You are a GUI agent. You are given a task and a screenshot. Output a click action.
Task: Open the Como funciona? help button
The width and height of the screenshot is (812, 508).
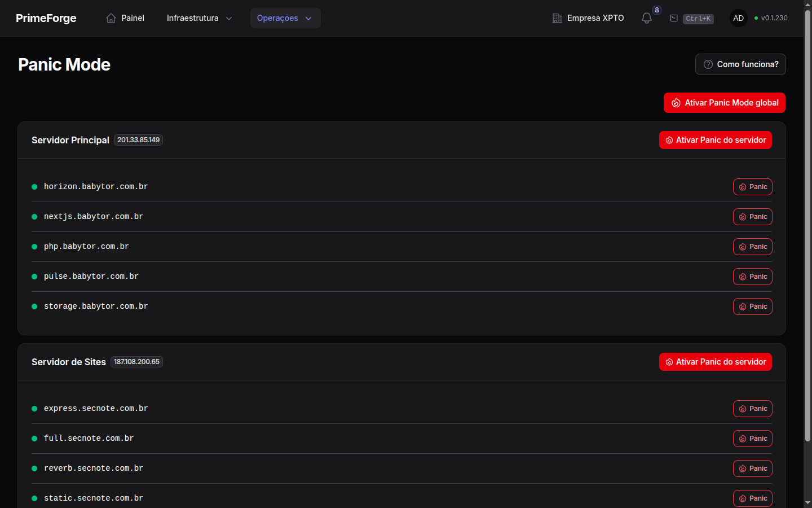(x=740, y=64)
